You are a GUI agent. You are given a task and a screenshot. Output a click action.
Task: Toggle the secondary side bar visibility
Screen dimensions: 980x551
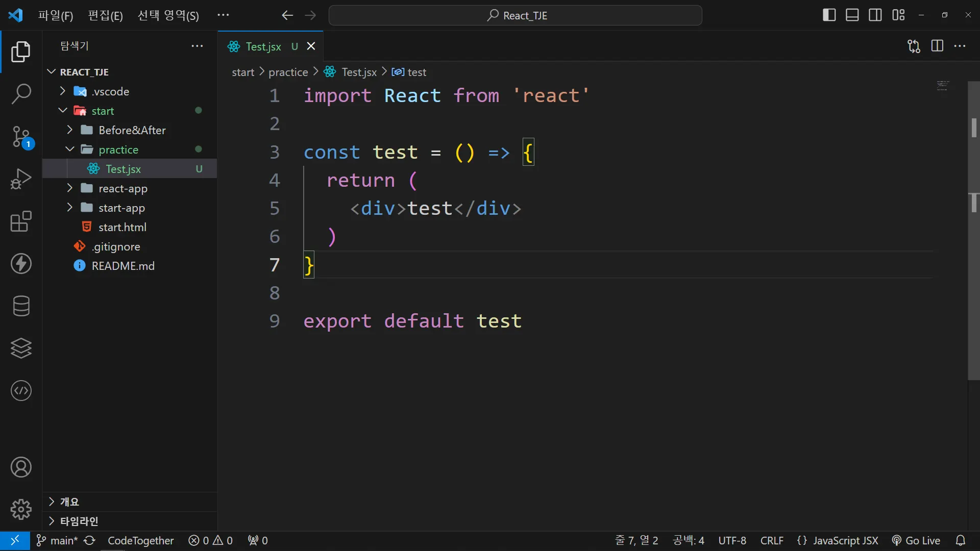point(875,15)
